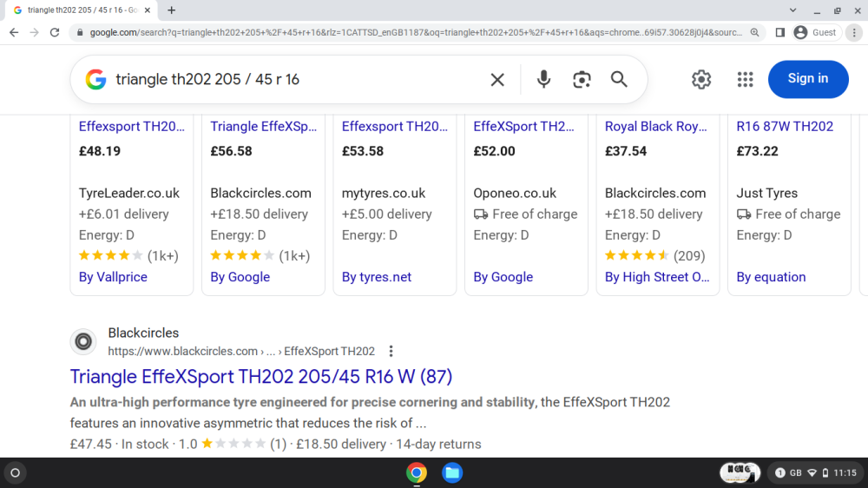868x488 pixels.
Task: Click the £37.54 price
Action: point(626,151)
